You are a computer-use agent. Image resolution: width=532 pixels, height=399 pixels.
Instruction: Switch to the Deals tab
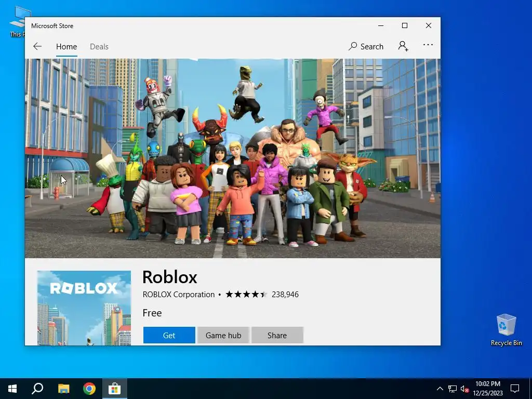click(99, 46)
